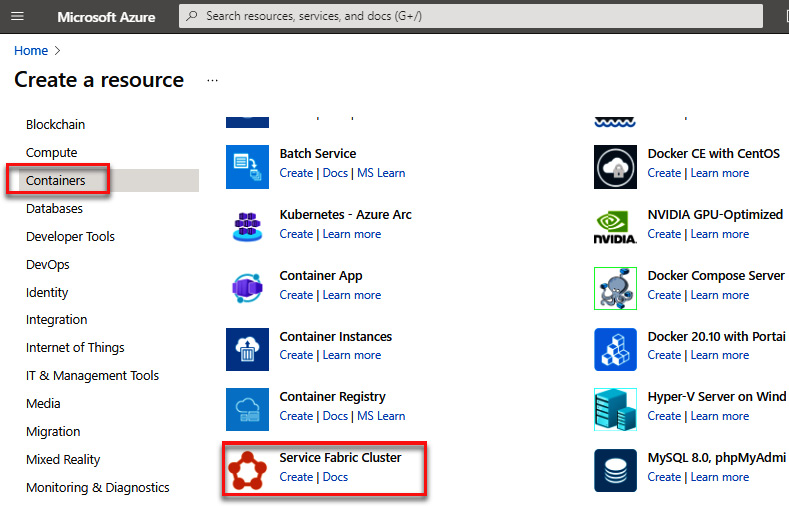Click the Kubernetes - Azure Arc icon
The height and width of the screenshot is (506, 789).
247,227
